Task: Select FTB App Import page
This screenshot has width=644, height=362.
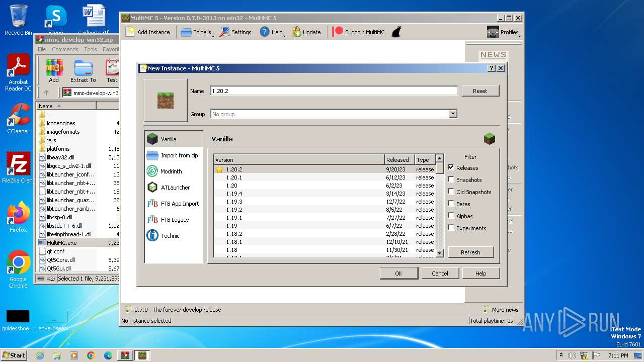Action: [x=174, y=204]
